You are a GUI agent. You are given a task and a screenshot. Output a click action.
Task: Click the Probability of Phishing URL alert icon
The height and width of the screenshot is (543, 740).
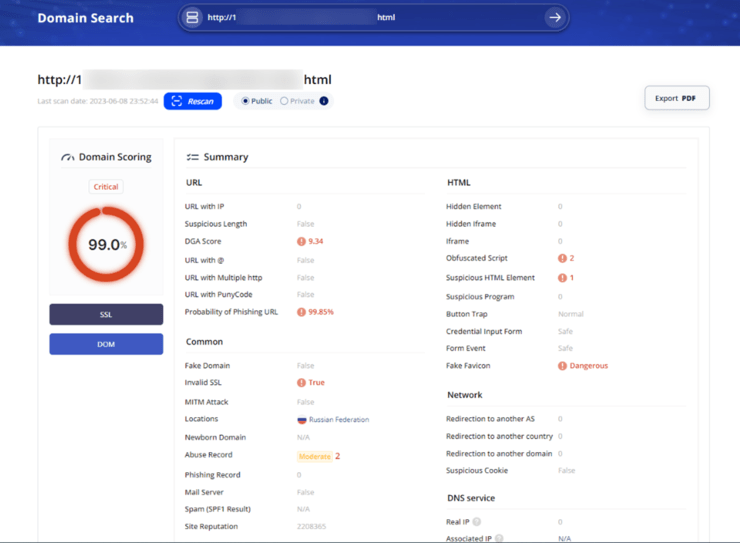pyautogui.click(x=301, y=312)
